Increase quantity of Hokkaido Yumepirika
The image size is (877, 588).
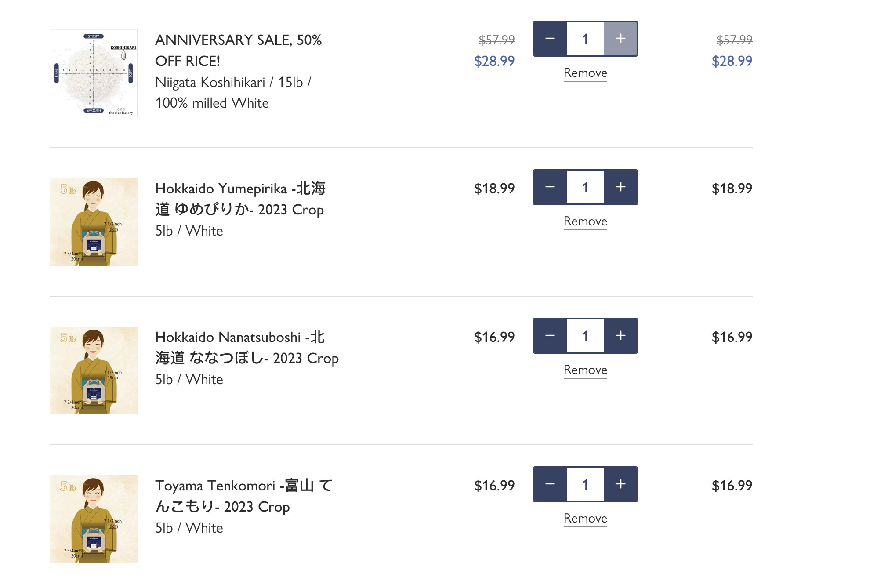click(620, 187)
